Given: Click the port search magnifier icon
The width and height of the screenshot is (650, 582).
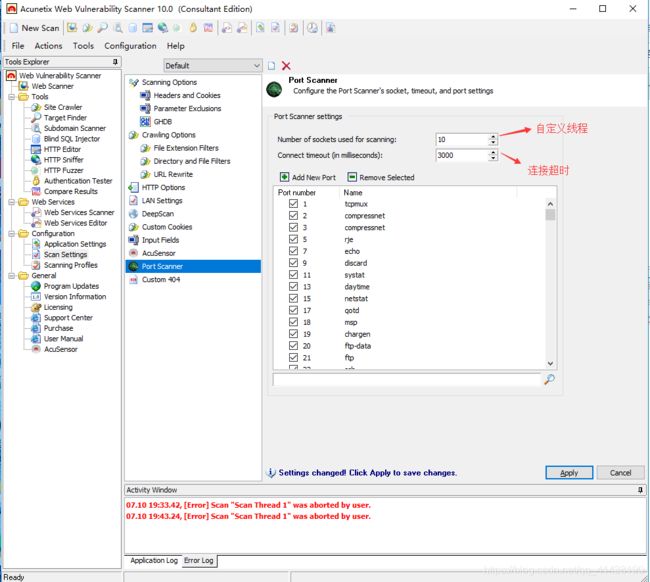Looking at the screenshot, I should 550,379.
